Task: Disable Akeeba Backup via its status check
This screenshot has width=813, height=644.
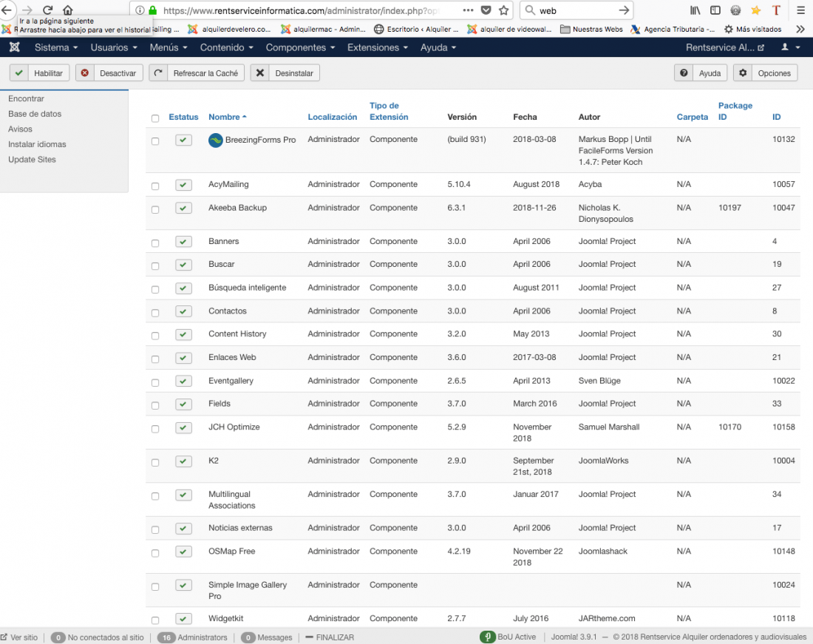Action: 183,208
